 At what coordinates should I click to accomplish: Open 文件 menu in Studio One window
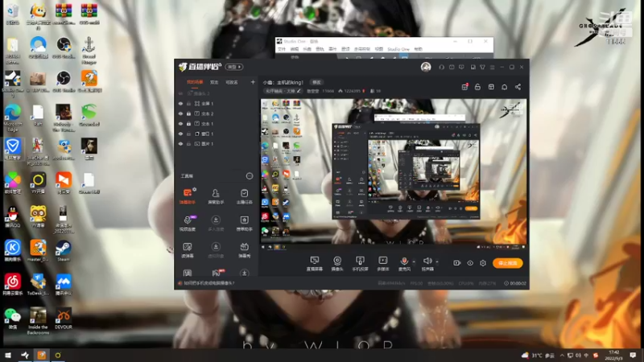coord(282,49)
